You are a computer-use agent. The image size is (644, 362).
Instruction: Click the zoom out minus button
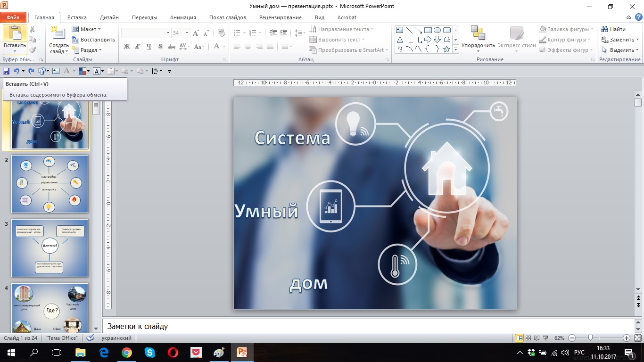pyautogui.click(x=572, y=338)
